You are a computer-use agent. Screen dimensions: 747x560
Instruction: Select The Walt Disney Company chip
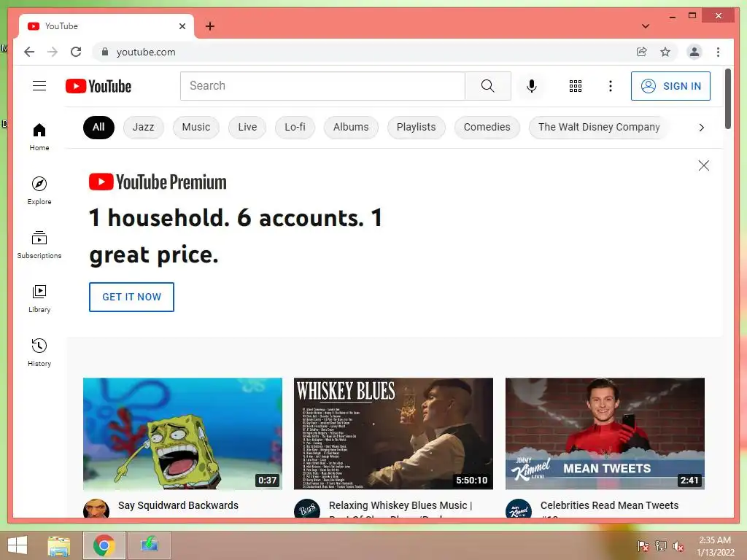[599, 127]
